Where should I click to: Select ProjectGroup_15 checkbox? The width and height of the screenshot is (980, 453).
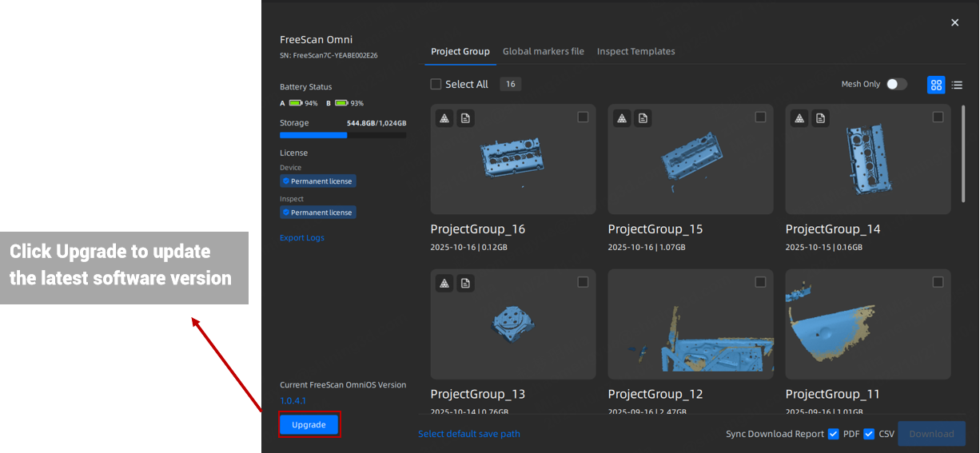point(760,117)
